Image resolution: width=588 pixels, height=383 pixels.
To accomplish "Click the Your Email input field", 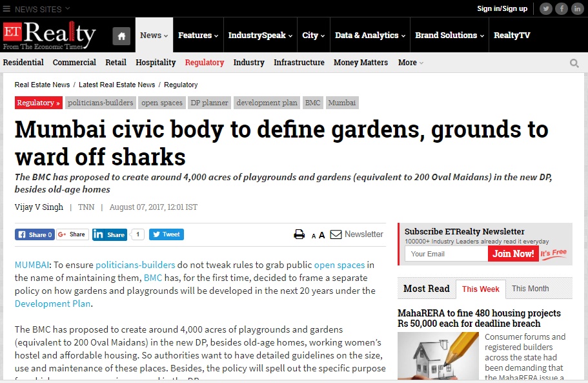I will click(x=446, y=254).
